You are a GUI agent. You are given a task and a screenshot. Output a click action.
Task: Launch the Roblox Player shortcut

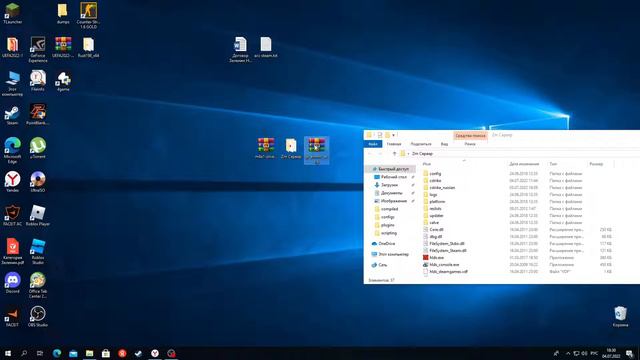(38, 216)
